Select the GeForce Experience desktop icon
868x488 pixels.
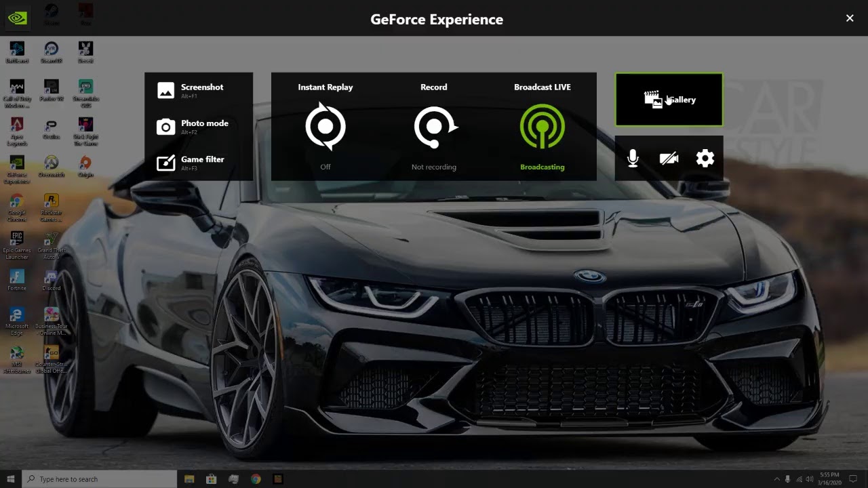[17, 169]
